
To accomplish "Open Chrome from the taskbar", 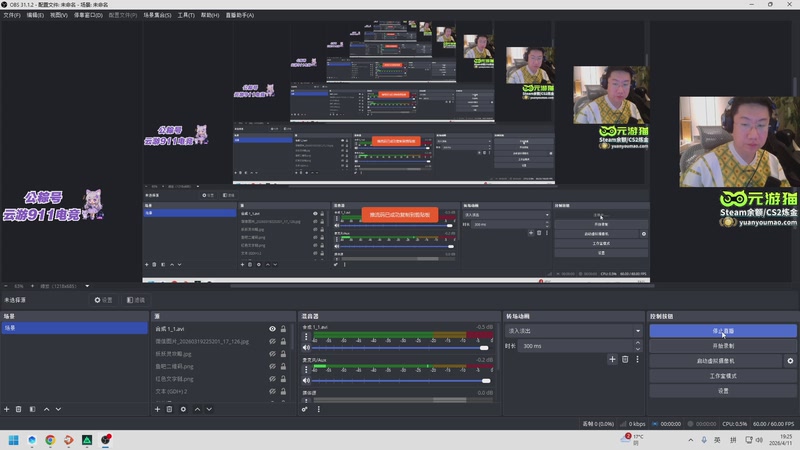I will point(50,440).
